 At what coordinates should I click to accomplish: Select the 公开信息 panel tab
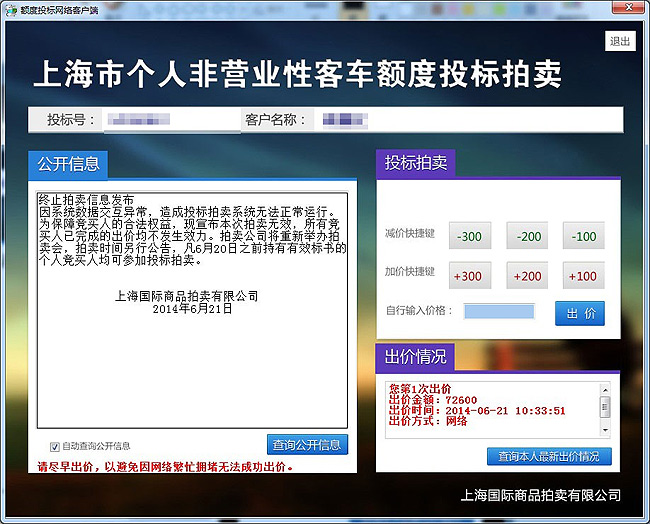68,163
